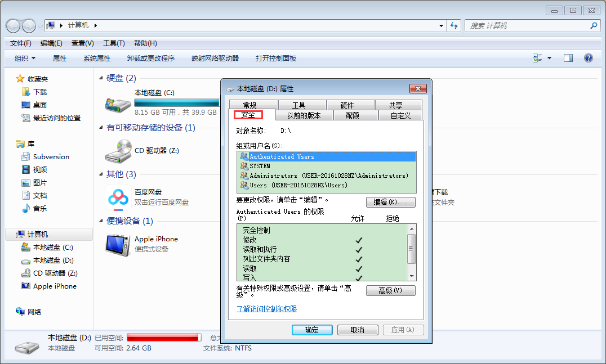Show the preview pane icon

[568, 57]
